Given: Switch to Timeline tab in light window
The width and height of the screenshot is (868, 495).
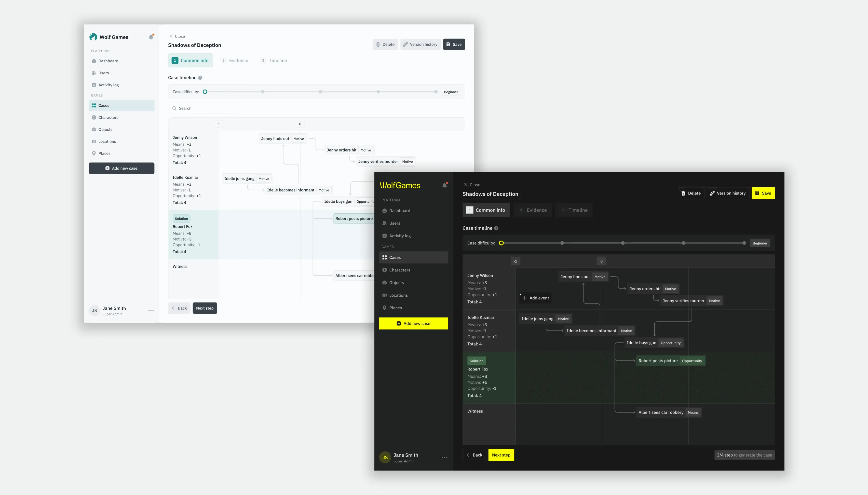Looking at the screenshot, I should 274,61.
